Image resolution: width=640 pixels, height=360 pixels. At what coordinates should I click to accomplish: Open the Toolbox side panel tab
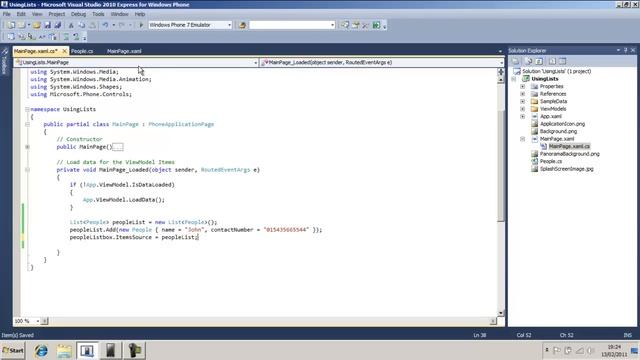[5, 61]
